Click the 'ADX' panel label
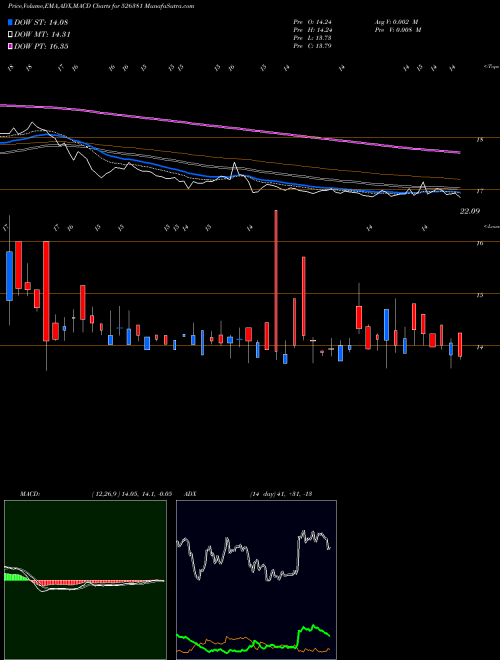 click(x=190, y=494)
